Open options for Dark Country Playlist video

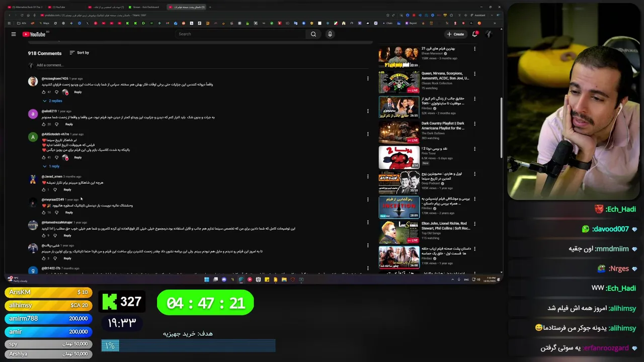[474, 124]
